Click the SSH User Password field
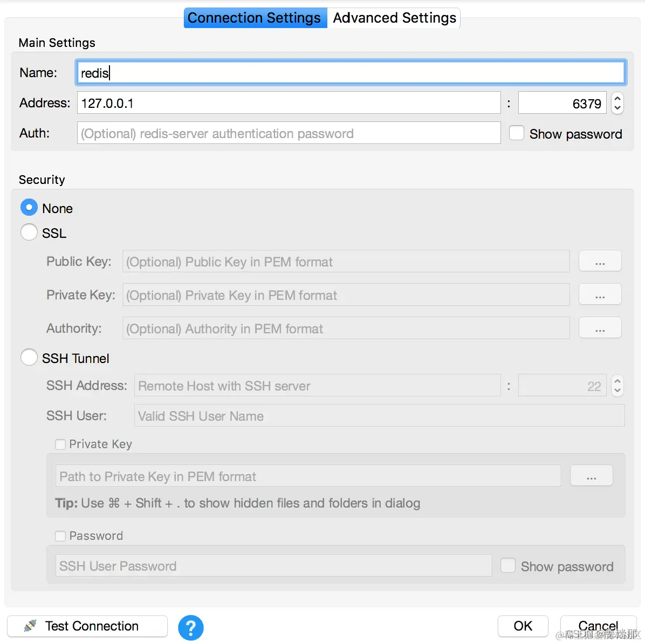The image size is (645, 644). pyautogui.click(x=273, y=565)
